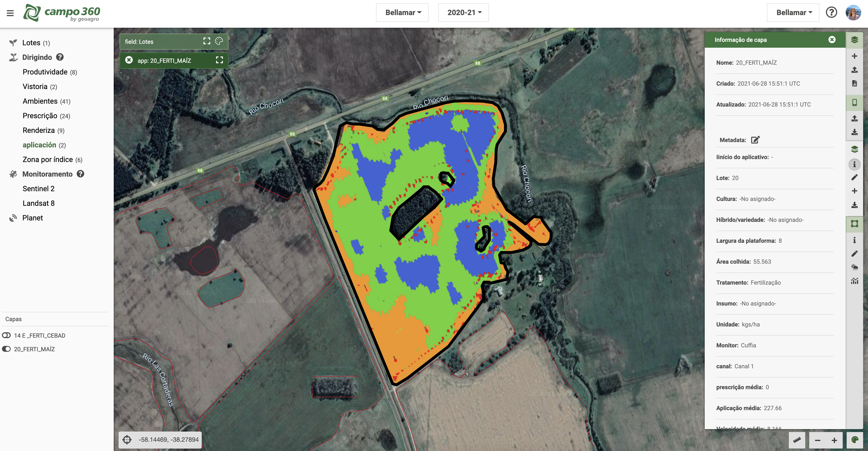Select Produtividade (8) in sidebar
The width and height of the screenshot is (868, 451).
(x=50, y=72)
